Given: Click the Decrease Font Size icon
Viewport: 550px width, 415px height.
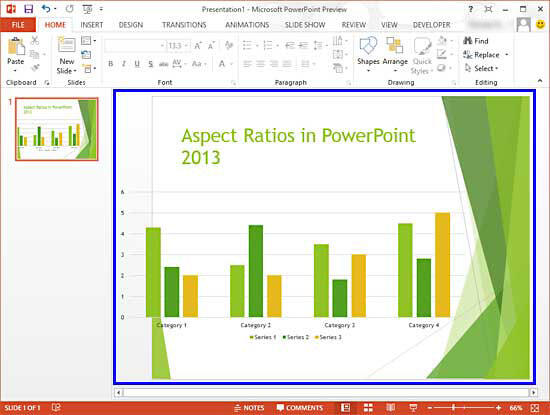Looking at the screenshot, I should (211, 46).
